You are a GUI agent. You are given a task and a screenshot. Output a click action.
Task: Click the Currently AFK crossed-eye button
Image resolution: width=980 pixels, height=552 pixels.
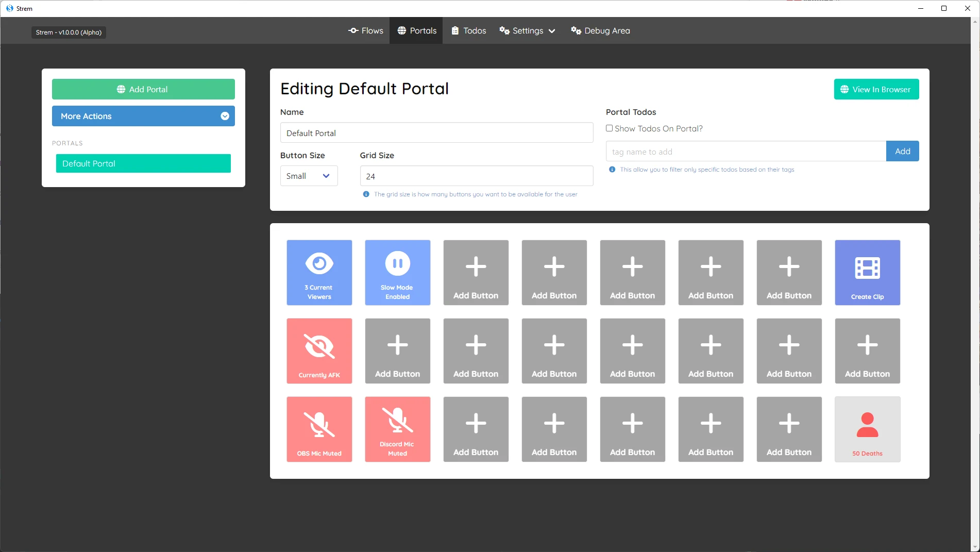pos(319,351)
